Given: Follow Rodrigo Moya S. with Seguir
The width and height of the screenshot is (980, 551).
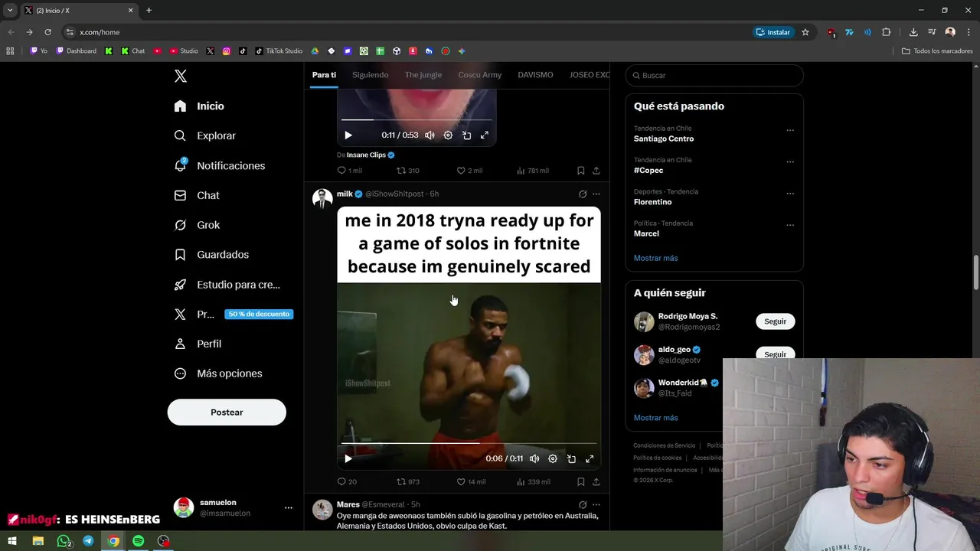Looking at the screenshot, I should (776, 321).
